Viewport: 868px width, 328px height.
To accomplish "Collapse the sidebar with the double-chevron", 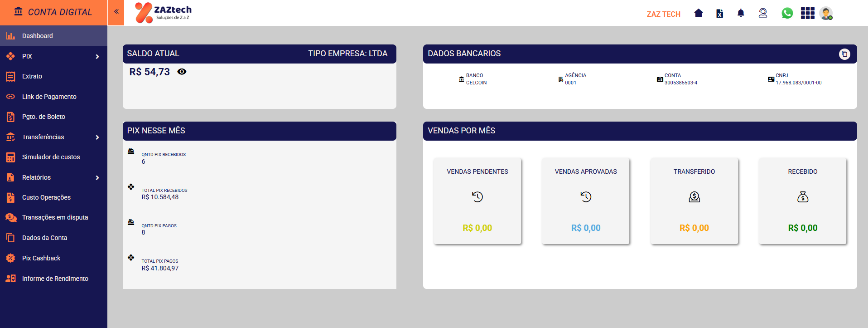I will click(116, 12).
